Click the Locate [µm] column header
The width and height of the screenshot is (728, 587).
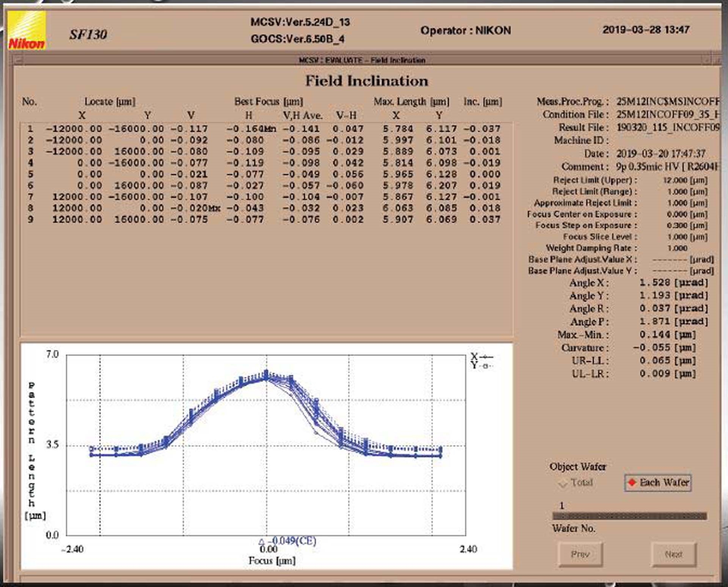(110, 102)
